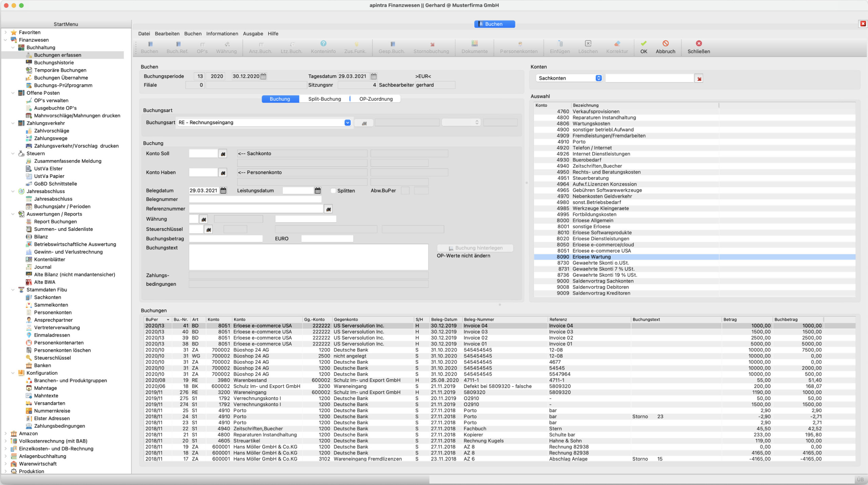Click the green OK checkmark icon
Image resolution: width=868 pixels, height=485 pixels.
pos(643,43)
